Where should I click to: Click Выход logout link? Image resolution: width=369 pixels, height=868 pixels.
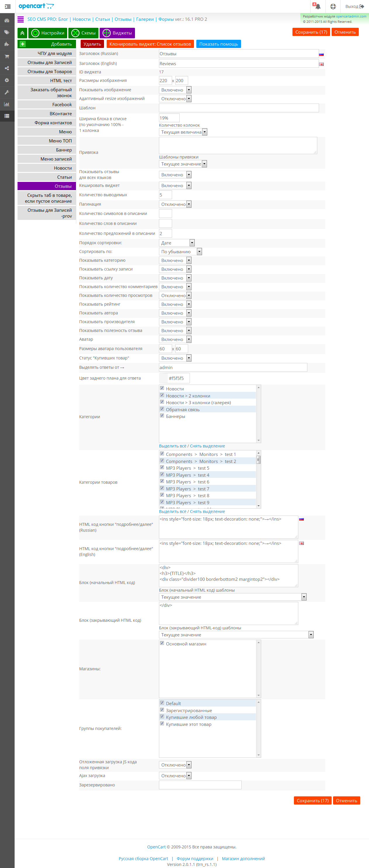click(x=354, y=6)
